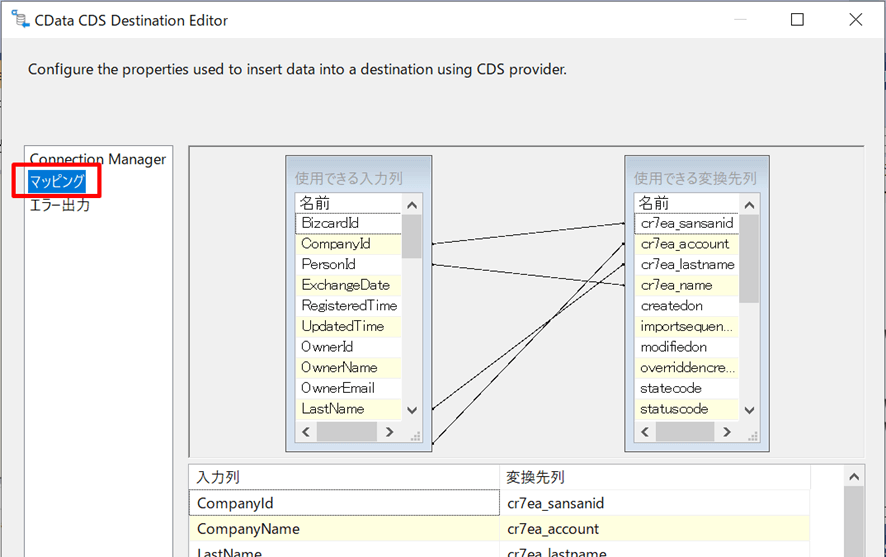Select OwnerName input column
The width and height of the screenshot is (886, 557).
point(348,368)
